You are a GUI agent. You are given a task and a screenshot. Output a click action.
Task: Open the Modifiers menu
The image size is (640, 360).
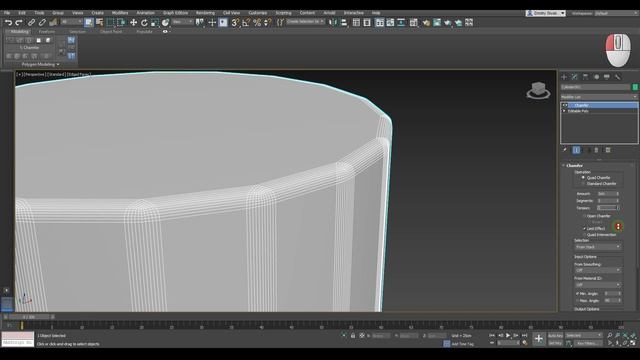point(120,13)
